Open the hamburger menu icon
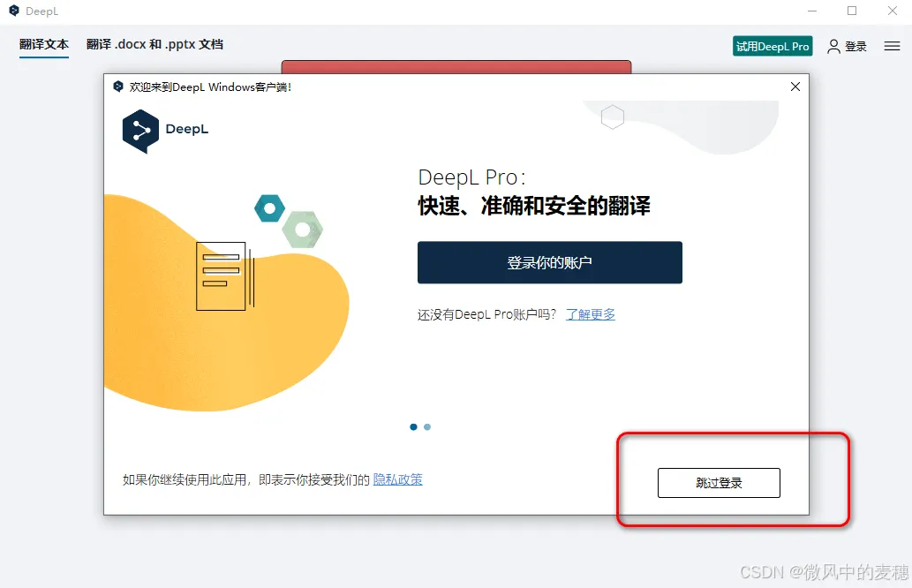Viewport: 912px width, 588px height. pyautogui.click(x=892, y=46)
